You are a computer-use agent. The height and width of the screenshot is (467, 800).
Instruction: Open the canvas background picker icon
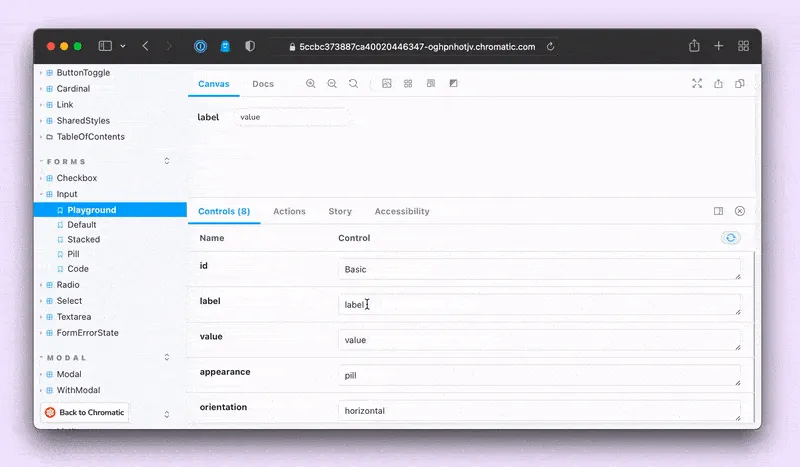[387, 84]
